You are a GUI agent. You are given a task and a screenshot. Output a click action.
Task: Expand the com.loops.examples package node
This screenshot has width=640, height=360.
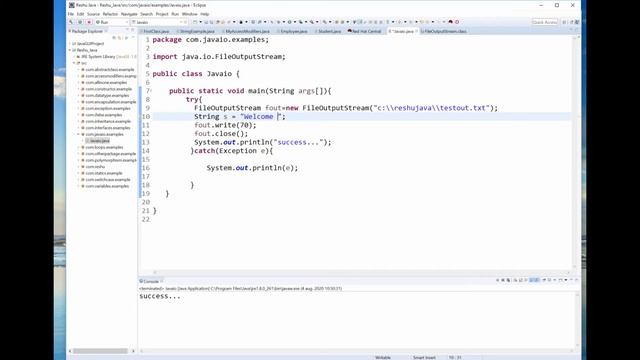point(78,147)
